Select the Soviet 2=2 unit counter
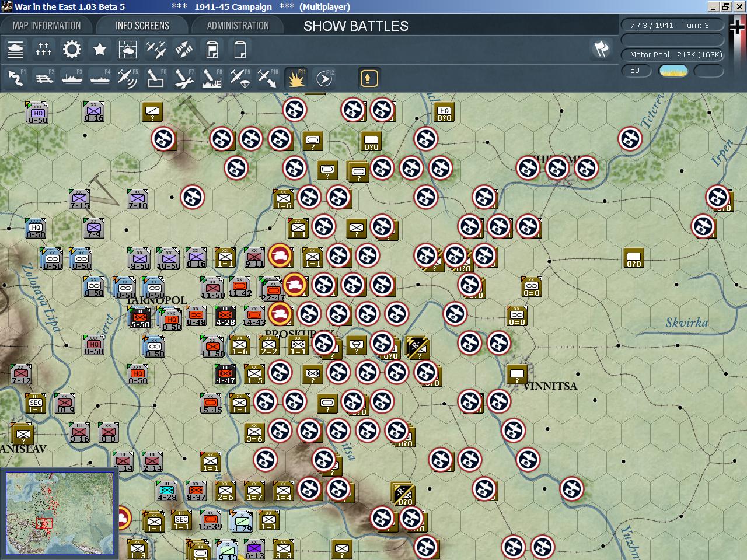This screenshot has width=747, height=560. [268, 345]
